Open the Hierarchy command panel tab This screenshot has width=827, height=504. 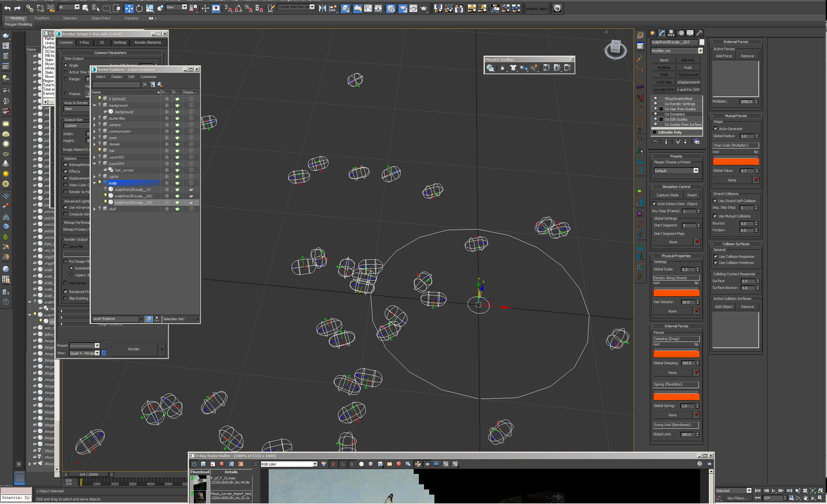[x=671, y=33]
